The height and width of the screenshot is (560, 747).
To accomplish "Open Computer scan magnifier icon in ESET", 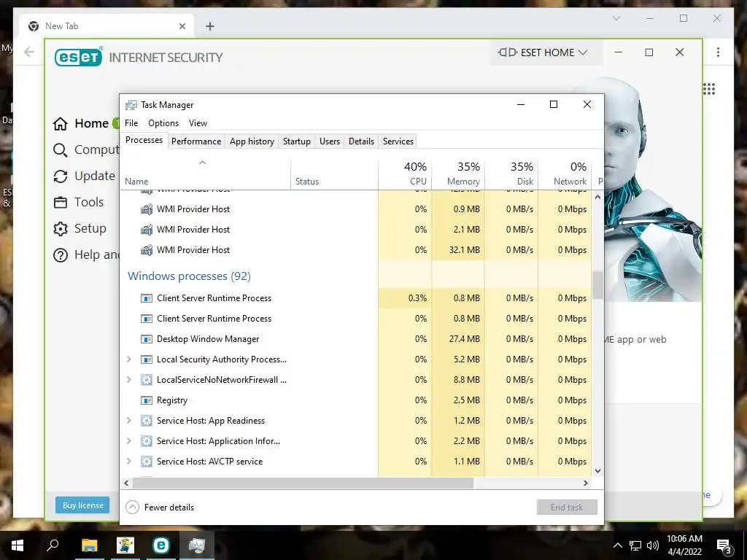I will (x=60, y=150).
